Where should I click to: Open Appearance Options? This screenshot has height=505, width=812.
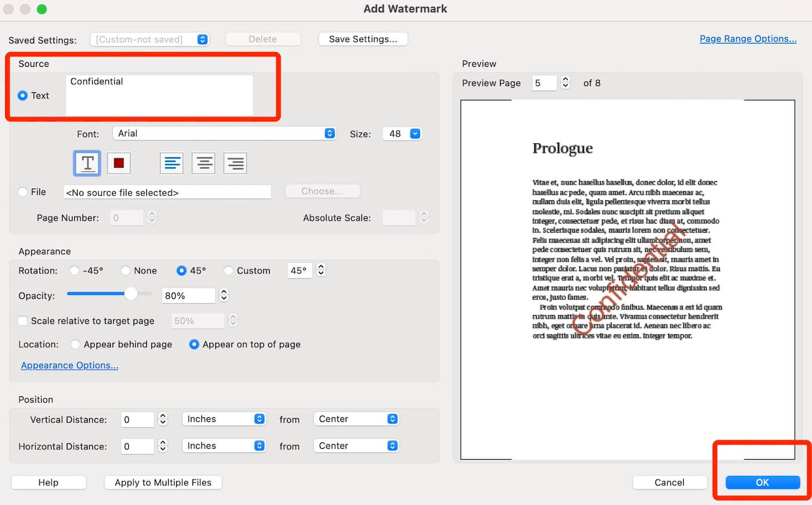pos(69,365)
